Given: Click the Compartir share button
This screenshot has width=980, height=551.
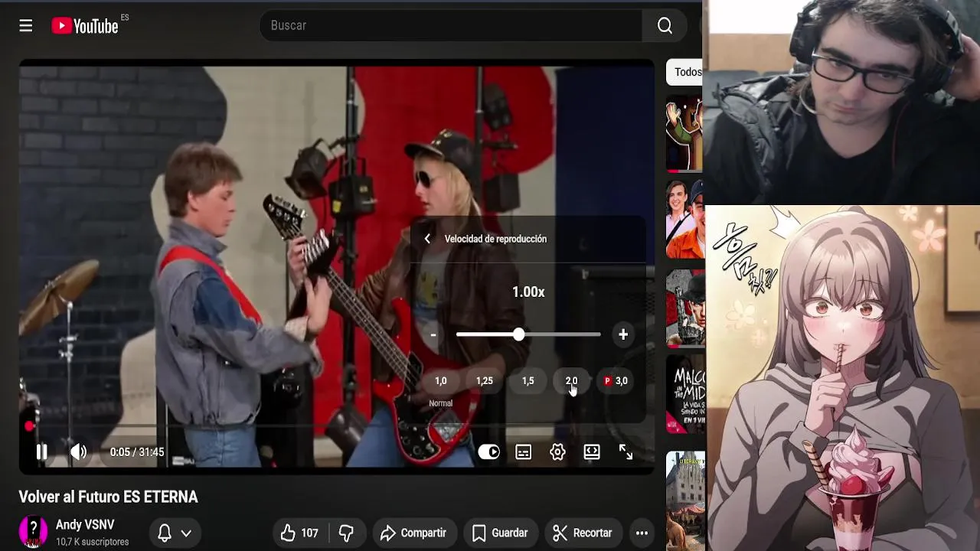Looking at the screenshot, I should coord(413,533).
